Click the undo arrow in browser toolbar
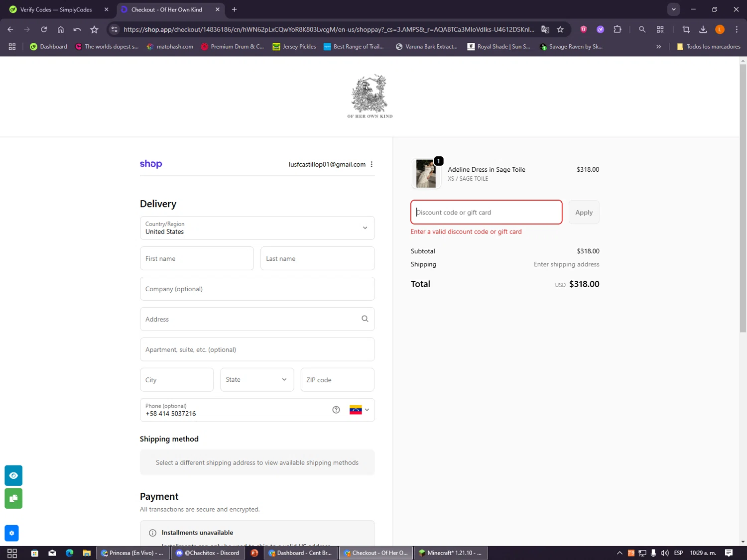 coord(77,29)
